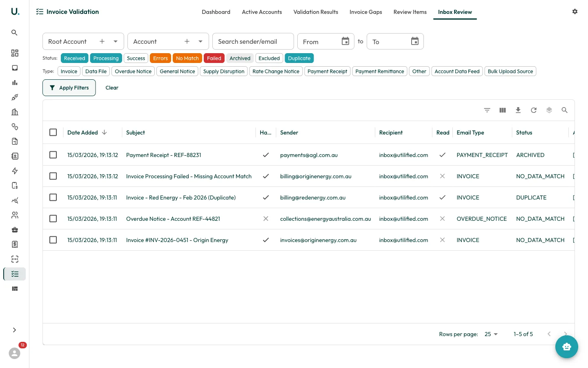Open the inbox tray icon in sidebar

[15, 68]
